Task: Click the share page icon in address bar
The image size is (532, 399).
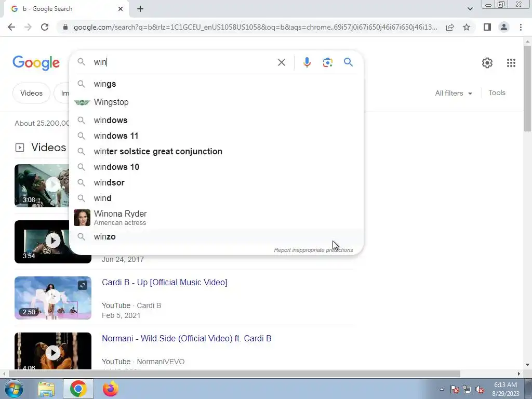Action: tap(450, 27)
